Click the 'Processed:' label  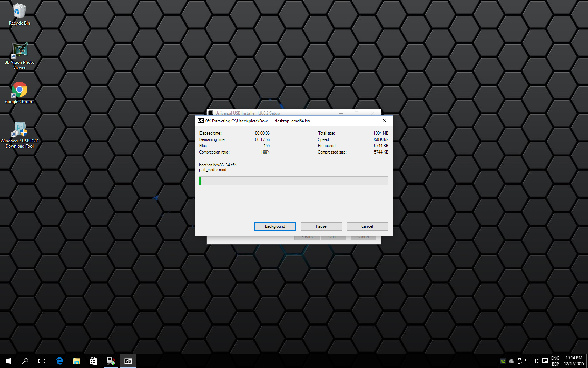(327, 146)
